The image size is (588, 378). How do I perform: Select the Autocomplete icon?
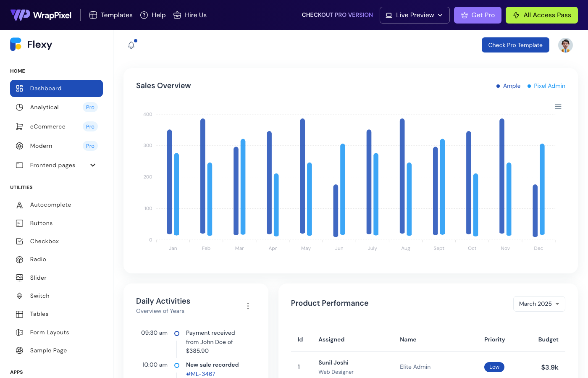click(x=19, y=205)
